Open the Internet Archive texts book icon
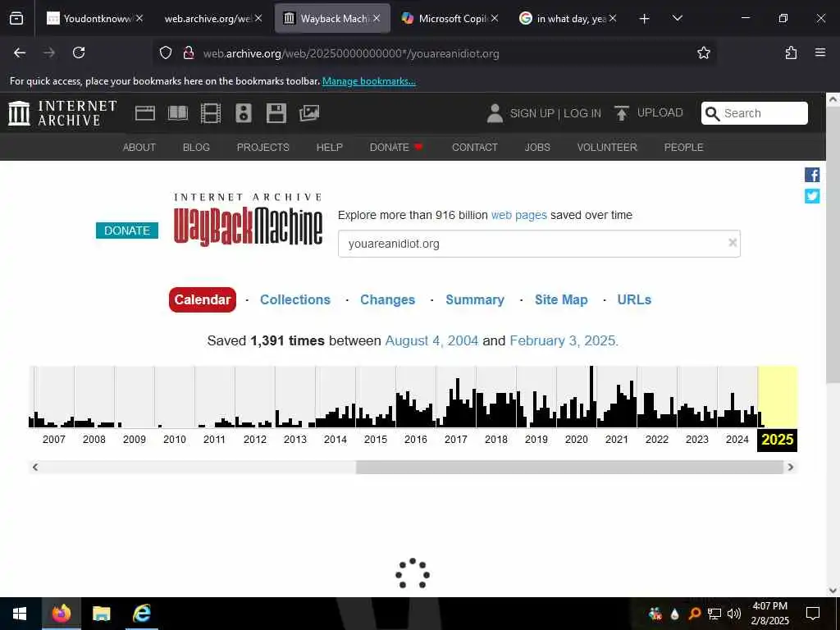Viewport: 840px width, 630px height. point(178,113)
